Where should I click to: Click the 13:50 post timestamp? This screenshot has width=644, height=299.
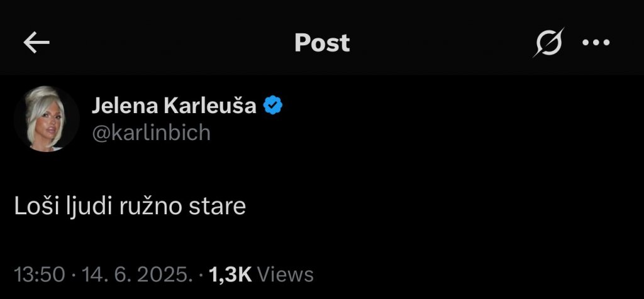click(x=40, y=275)
